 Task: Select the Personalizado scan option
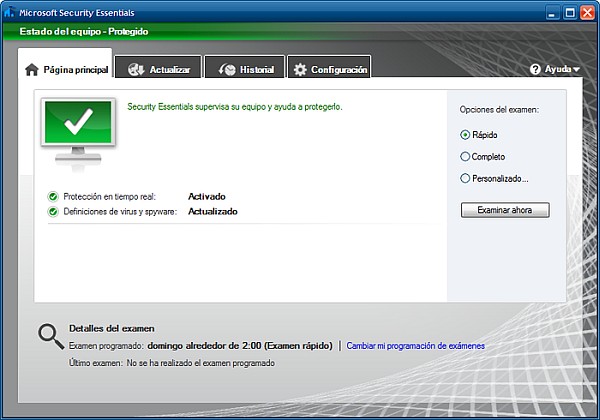pyautogui.click(x=465, y=178)
